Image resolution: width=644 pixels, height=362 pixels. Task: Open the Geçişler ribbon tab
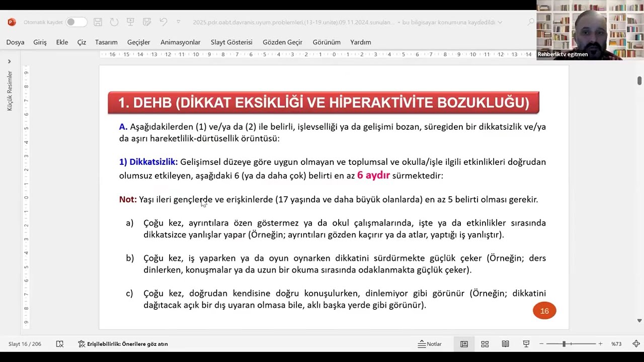click(139, 42)
